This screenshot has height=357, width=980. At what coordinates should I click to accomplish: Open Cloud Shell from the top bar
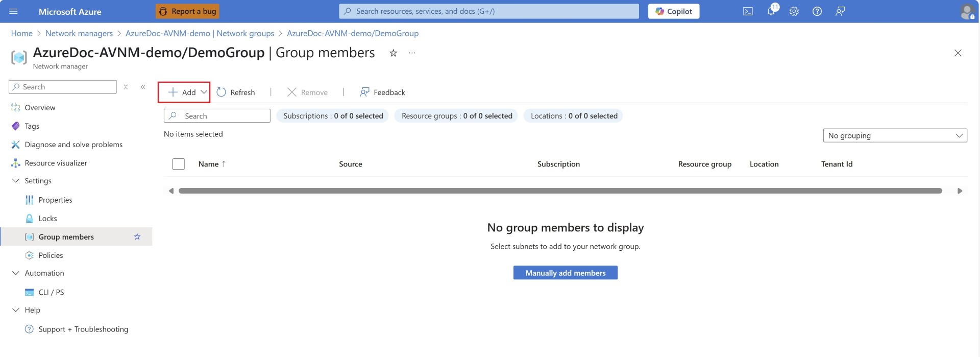click(x=748, y=11)
